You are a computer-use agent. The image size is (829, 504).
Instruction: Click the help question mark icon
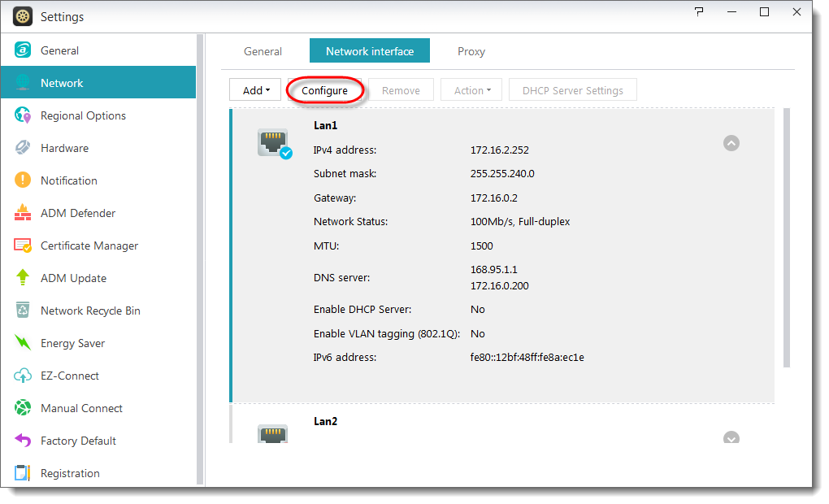(x=698, y=12)
